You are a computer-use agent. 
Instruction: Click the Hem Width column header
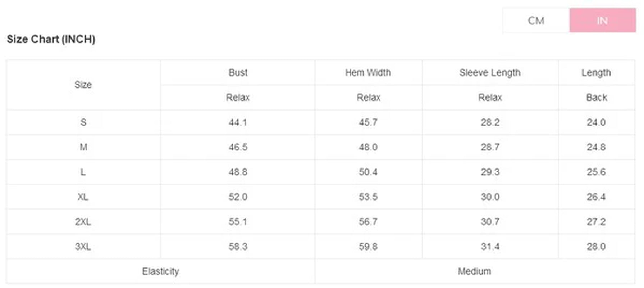pos(368,73)
